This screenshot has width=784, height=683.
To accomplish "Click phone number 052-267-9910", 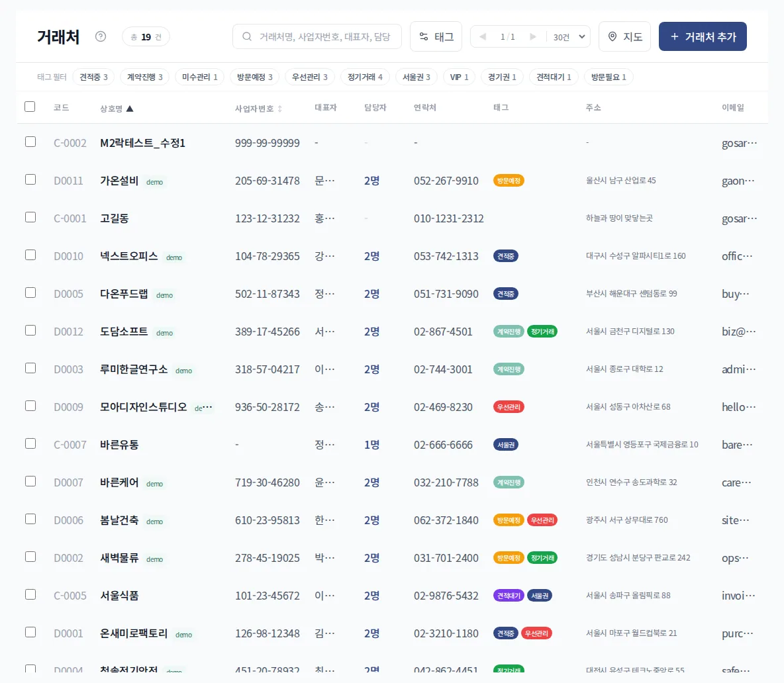I will (x=446, y=181).
